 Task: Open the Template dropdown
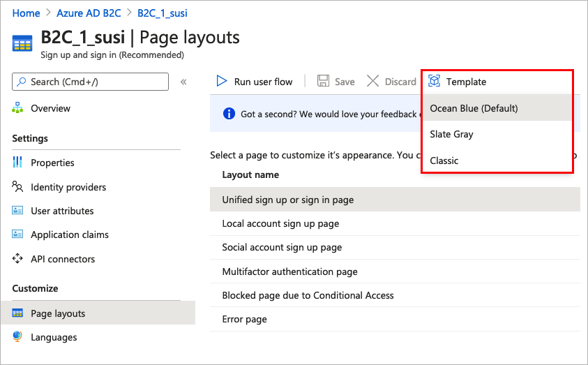click(466, 82)
